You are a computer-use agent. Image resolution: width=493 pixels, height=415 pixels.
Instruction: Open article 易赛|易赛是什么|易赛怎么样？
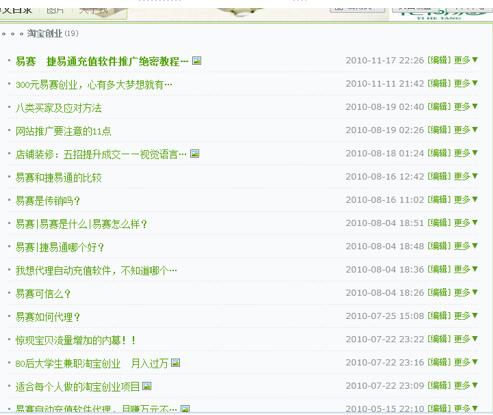82,224
